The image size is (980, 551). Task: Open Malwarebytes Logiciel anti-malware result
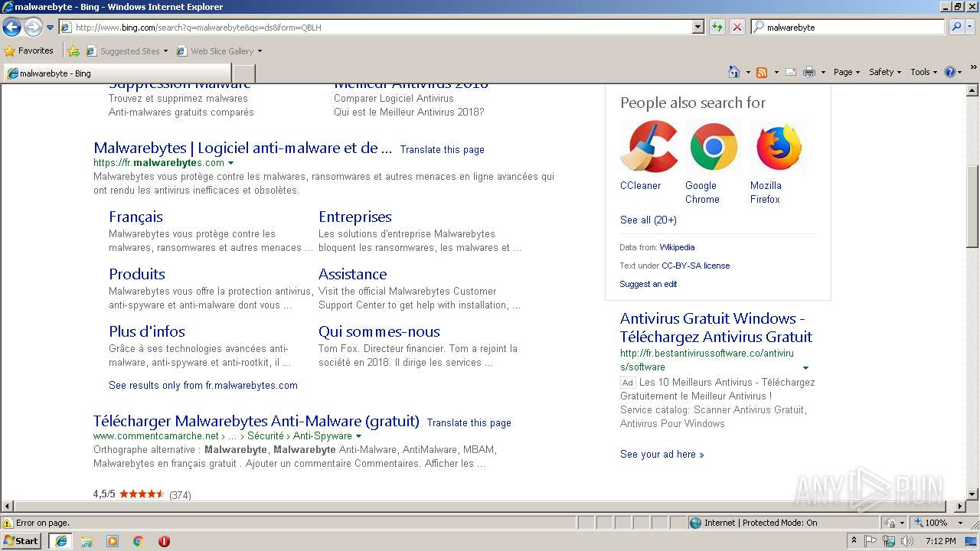243,148
